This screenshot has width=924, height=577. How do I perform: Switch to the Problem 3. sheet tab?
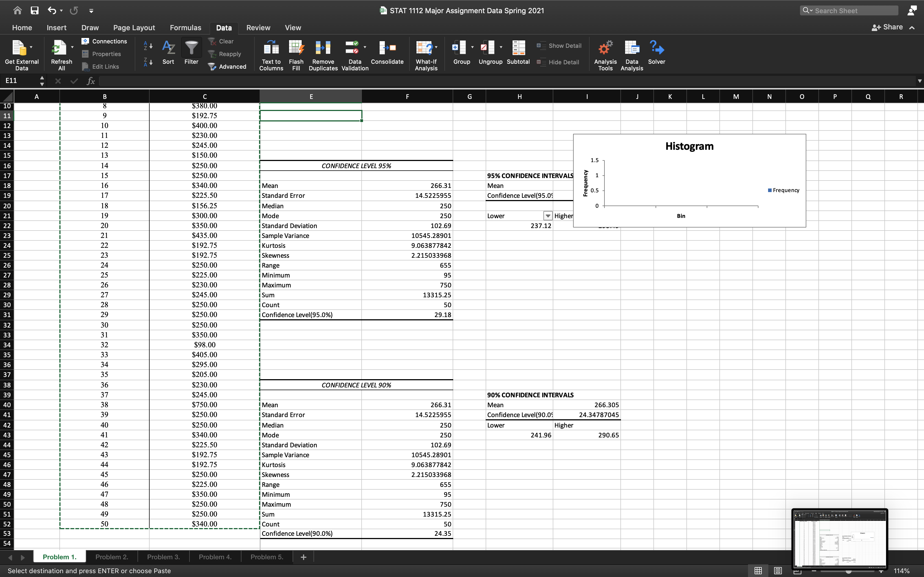(x=163, y=557)
